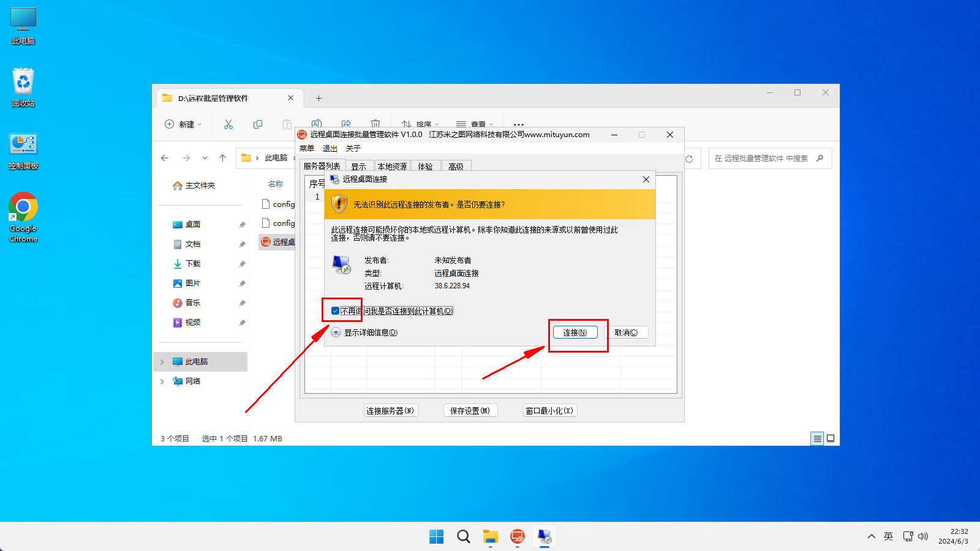Open the Windows Start button

tap(437, 537)
